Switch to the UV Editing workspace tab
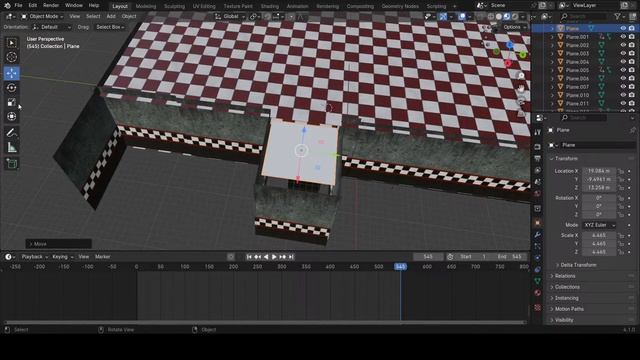 coord(204,6)
